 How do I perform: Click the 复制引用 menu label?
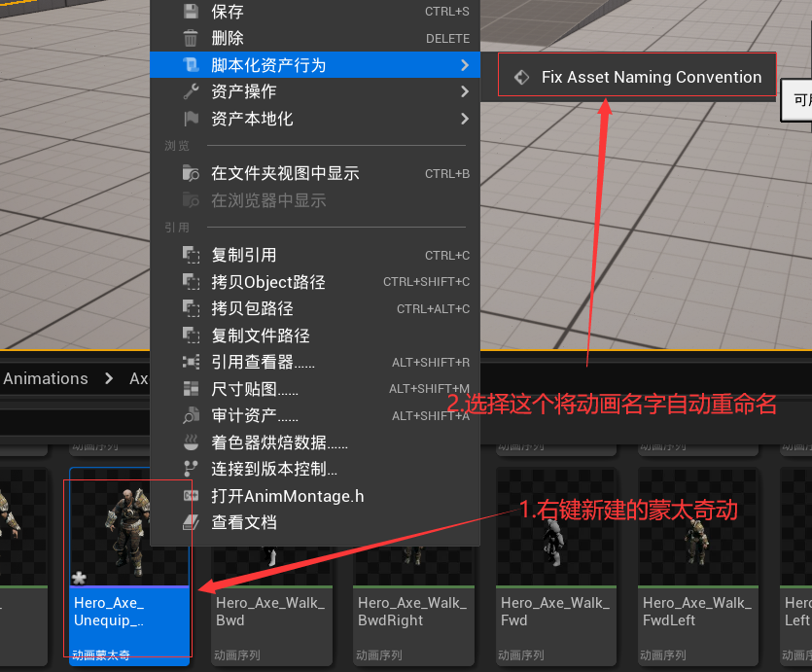[244, 255]
